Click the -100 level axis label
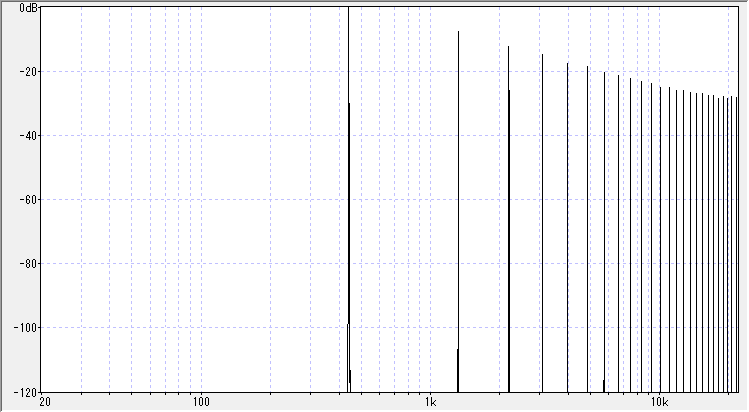Screen dimensions: 749x412 pos(25,327)
